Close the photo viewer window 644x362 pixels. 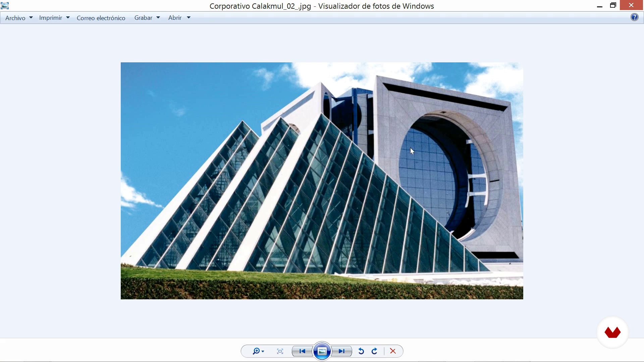coord(632,5)
